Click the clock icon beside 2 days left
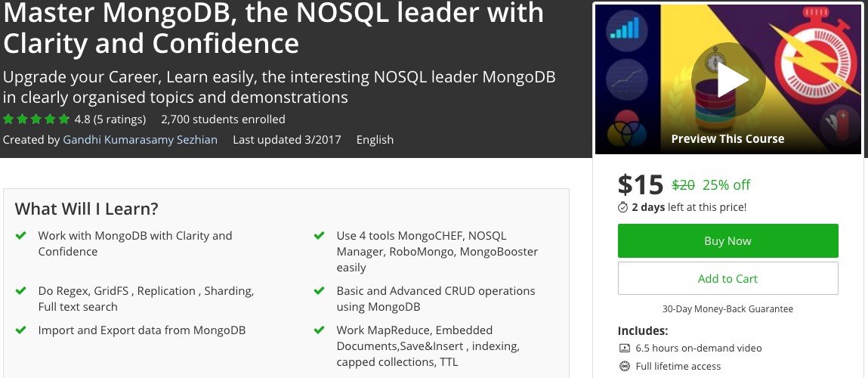 pyautogui.click(x=623, y=207)
